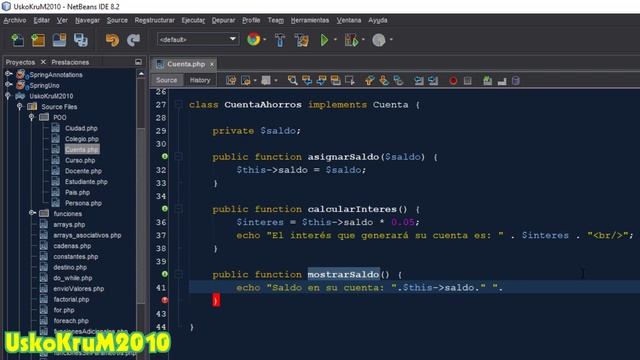Expand the SpringUno project node
The width and height of the screenshot is (640, 360).
pos(8,85)
